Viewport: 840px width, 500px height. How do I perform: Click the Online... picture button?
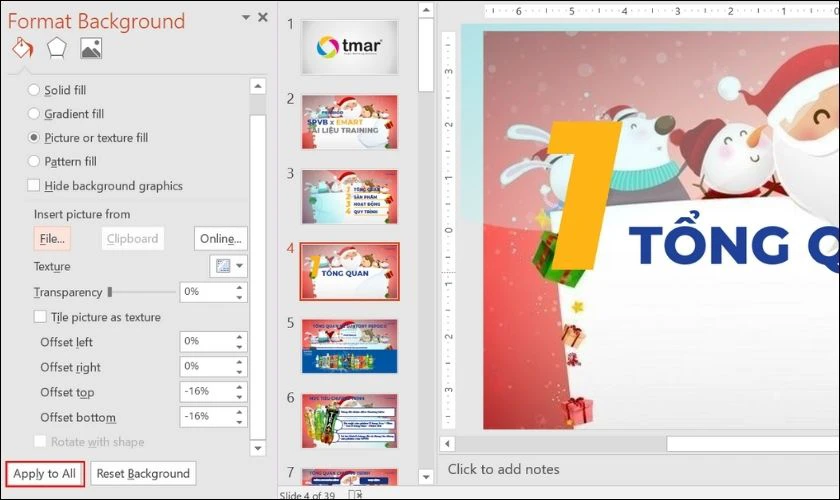220,239
